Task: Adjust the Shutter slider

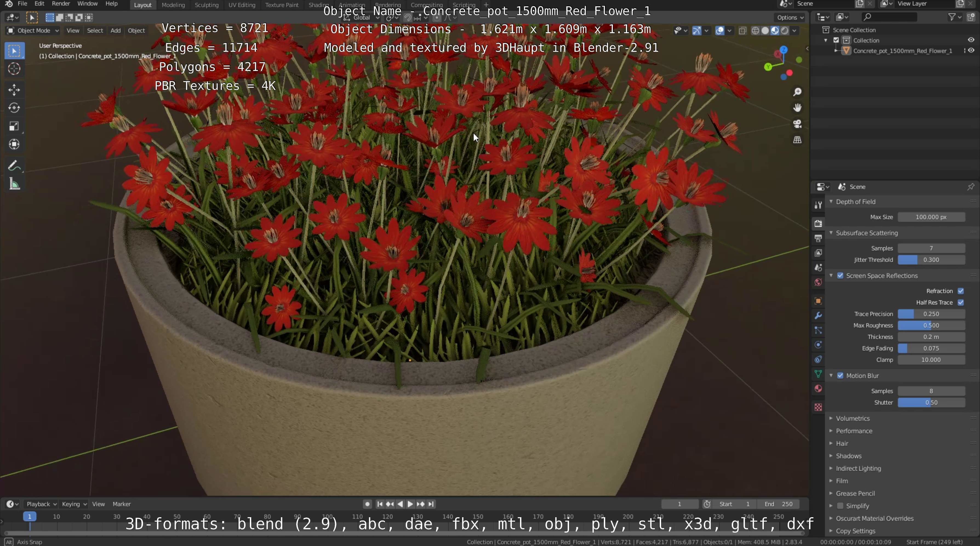Action: 931,402
